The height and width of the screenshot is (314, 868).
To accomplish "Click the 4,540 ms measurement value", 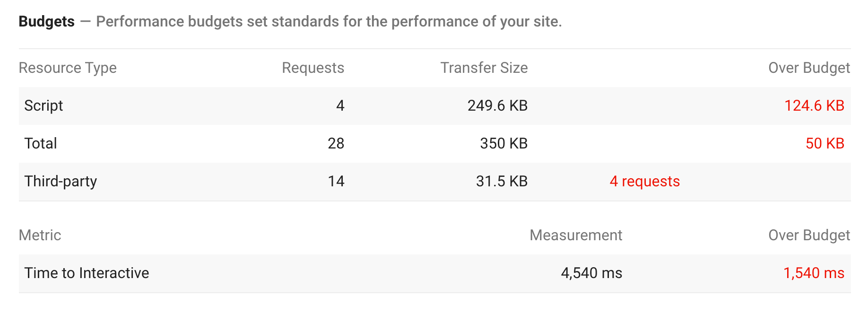I will pyautogui.click(x=591, y=273).
